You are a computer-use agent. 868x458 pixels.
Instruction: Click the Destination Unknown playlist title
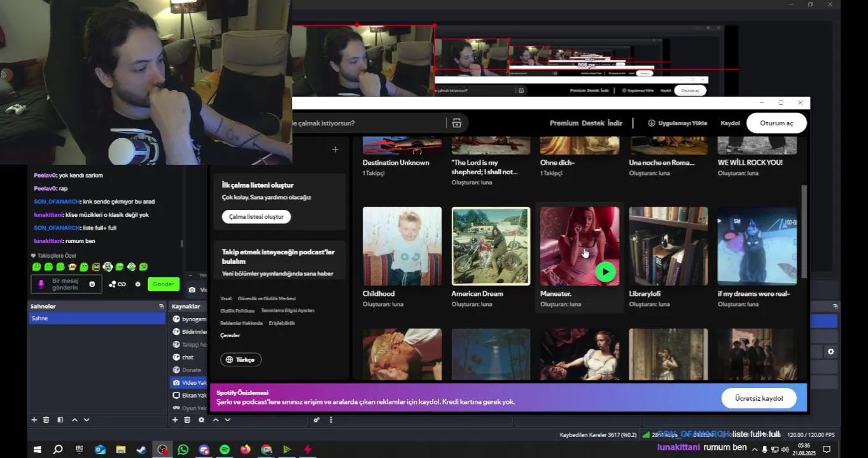click(x=396, y=163)
